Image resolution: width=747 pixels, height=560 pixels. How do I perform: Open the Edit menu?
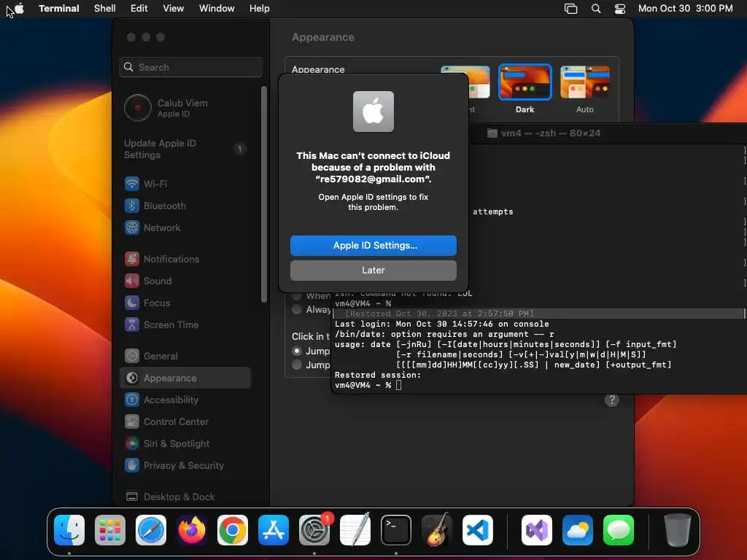coord(139,9)
